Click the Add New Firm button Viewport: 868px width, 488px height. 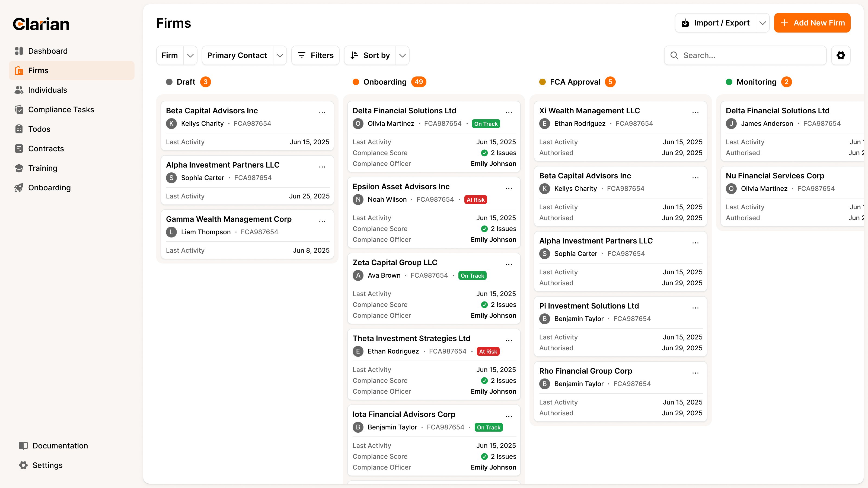click(812, 23)
